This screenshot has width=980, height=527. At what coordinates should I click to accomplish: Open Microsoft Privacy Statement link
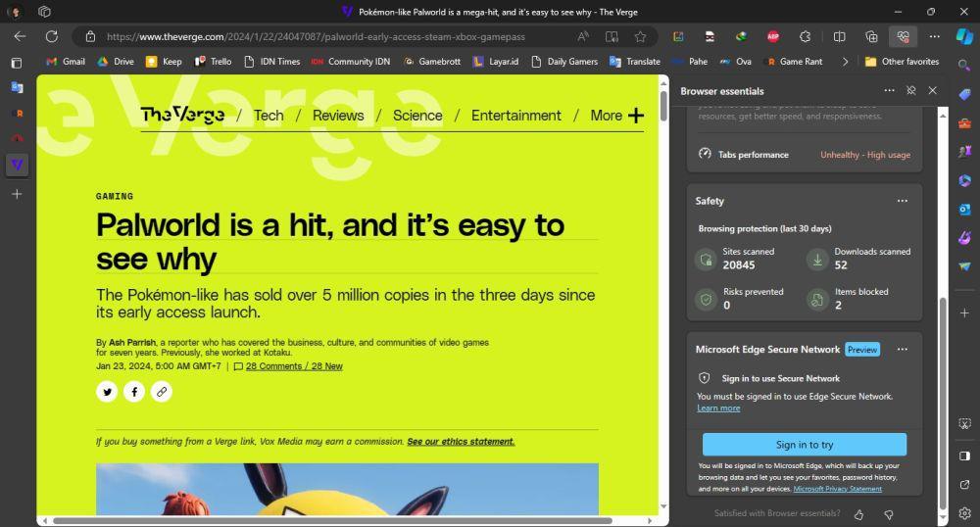click(x=838, y=489)
